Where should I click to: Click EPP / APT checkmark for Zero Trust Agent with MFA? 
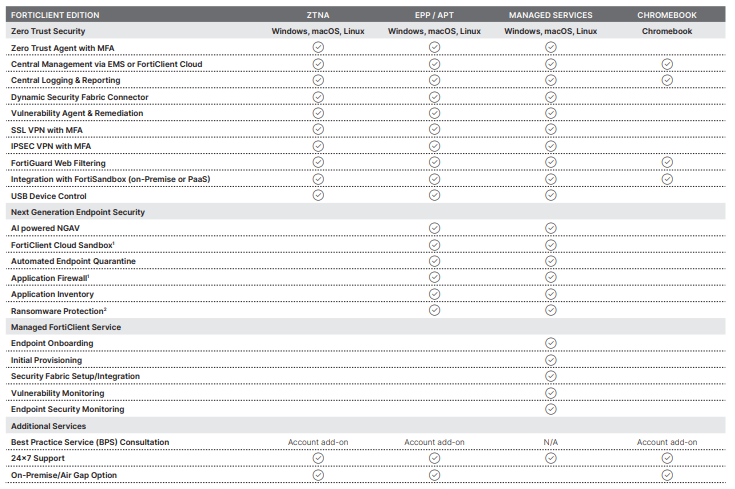pyautogui.click(x=435, y=47)
